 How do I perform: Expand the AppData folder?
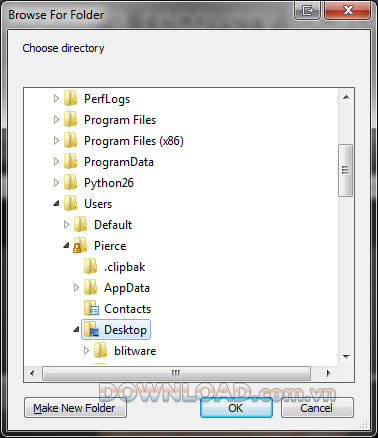coord(76,288)
